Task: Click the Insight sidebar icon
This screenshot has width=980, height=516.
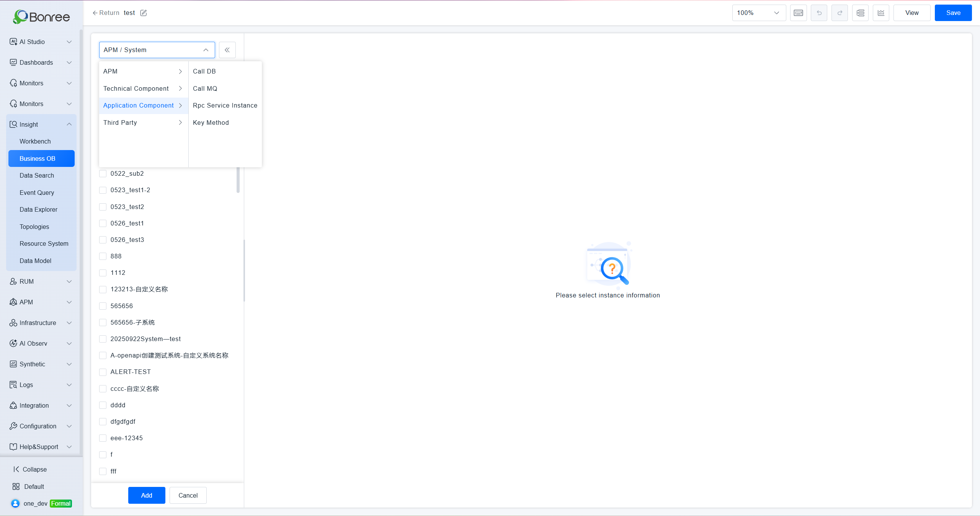Action: (x=13, y=124)
